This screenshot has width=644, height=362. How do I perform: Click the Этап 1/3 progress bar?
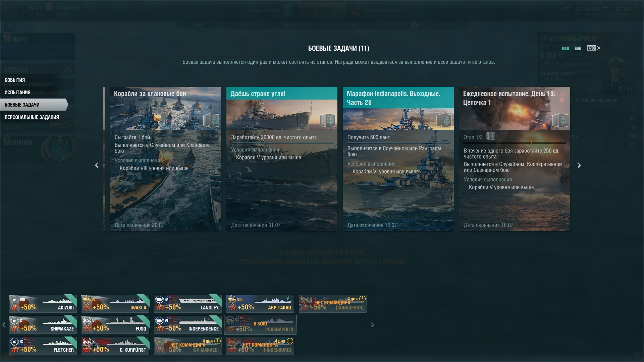tap(515, 143)
